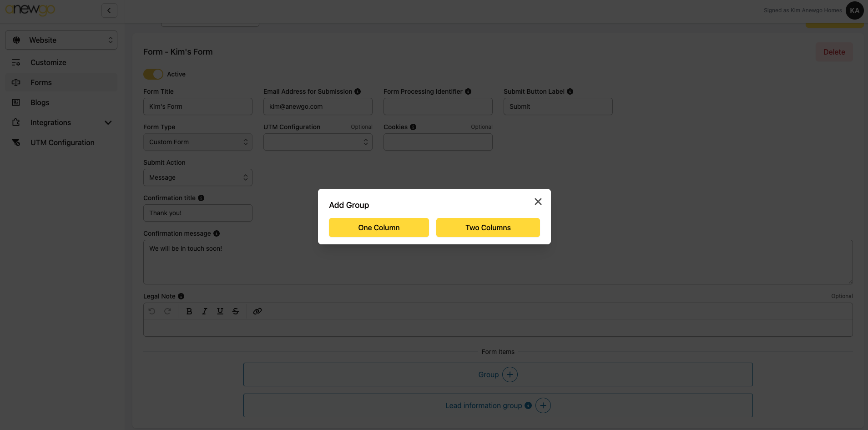Go to UTM Configuration in sidebar
The width and height of the screenshot is (868, 430).
(62, 142)
